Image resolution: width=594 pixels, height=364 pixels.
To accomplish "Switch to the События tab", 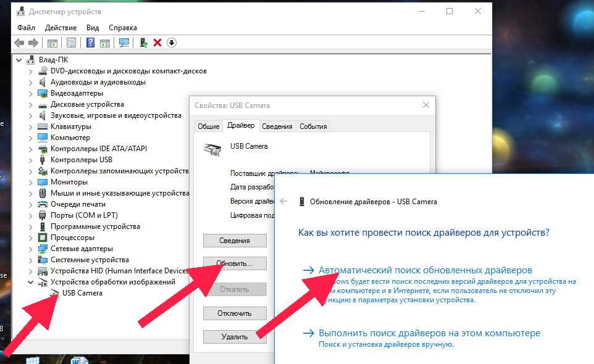I will [313, 126].
